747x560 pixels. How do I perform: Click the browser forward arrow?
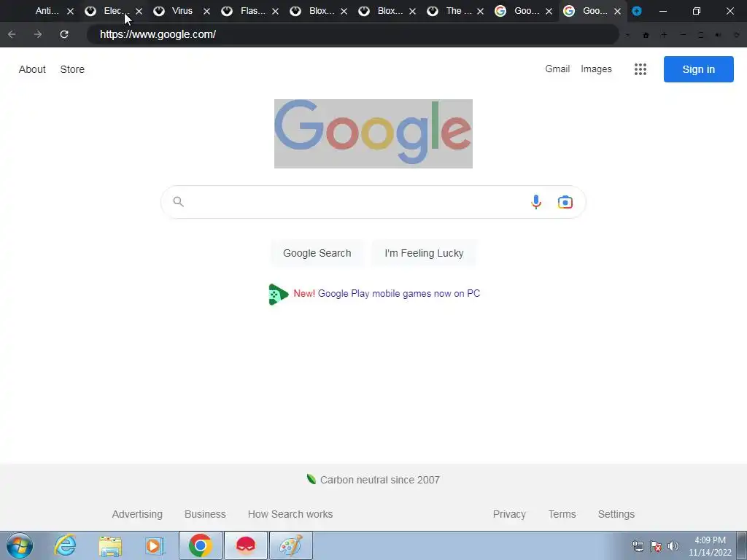38,34
